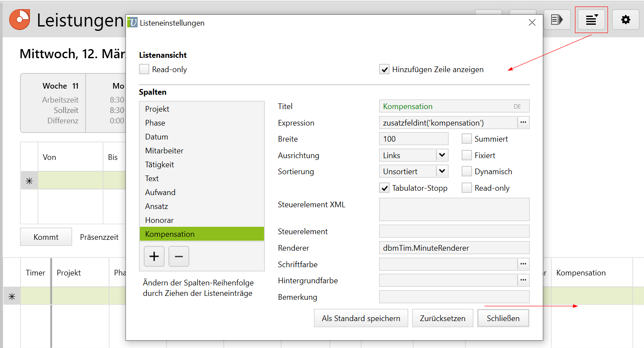This screenshot has height=348, width=644.
Task: Click the orange Leistungen pie chart icon
Action: tap(20, 20)
